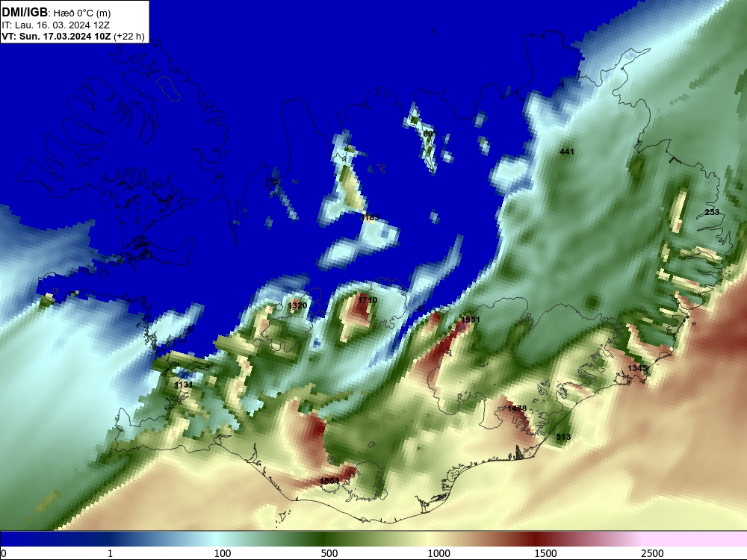Click the 691 value in the north

[x=430, y=134]
